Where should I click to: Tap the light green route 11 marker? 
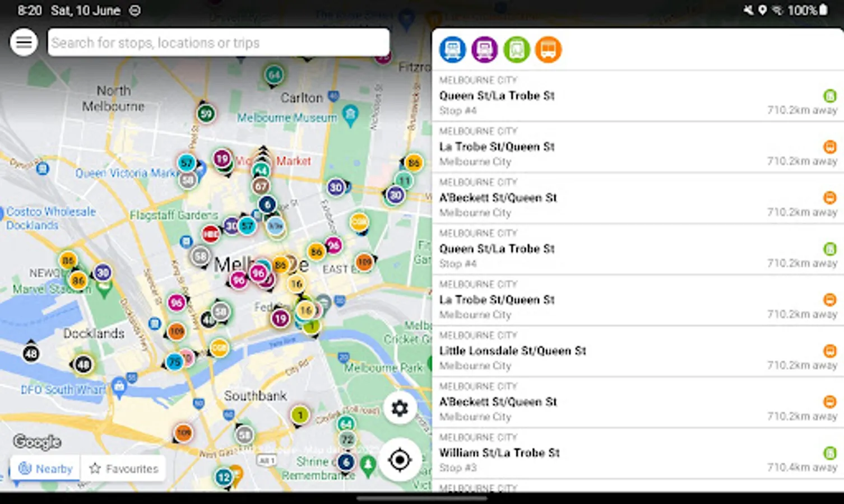pyautogui.click(x=404, y=180)
